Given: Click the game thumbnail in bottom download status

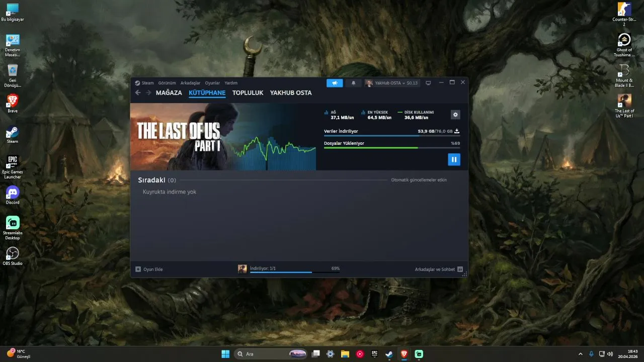Looking at the screenshot, I should tap(243, 269).
